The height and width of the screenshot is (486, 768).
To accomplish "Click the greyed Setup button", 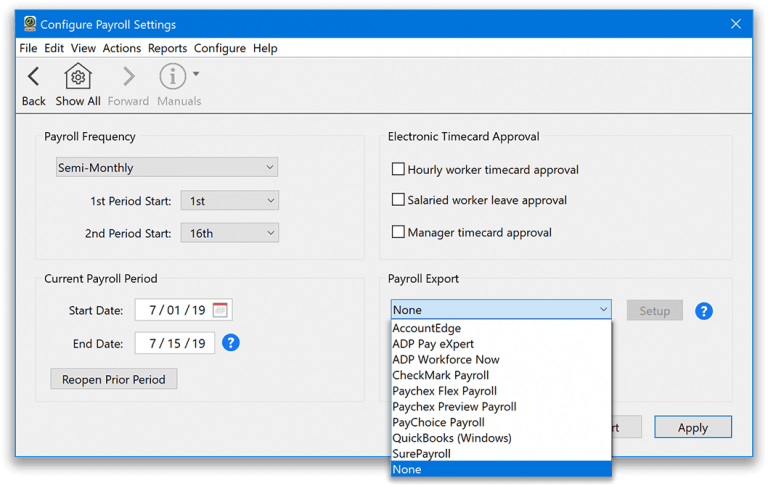I will 654,311.
